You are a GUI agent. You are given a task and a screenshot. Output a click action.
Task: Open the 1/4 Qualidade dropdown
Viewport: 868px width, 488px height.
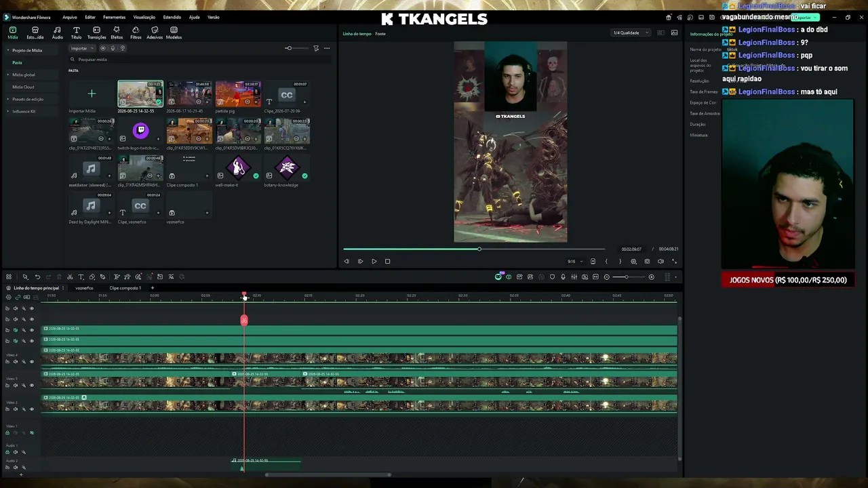click(x=631, y=33)
